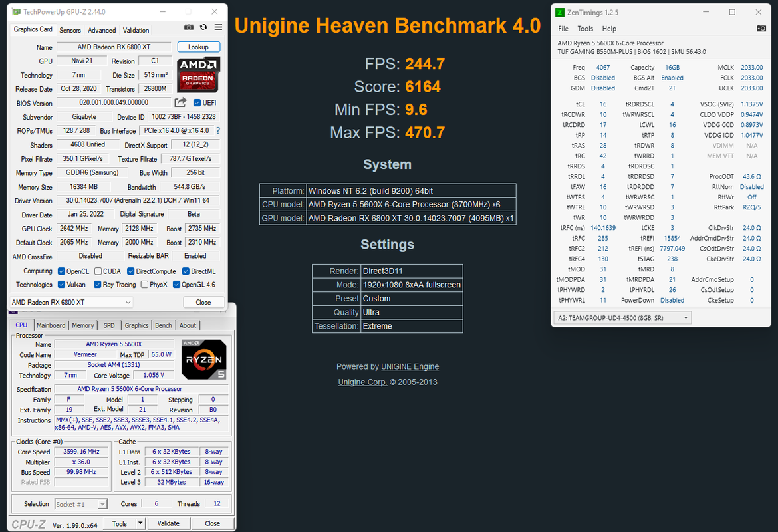Click ZenTimings VSOC value 1.1375V
This screenshot has width=778, height=532.
[751, 104]
